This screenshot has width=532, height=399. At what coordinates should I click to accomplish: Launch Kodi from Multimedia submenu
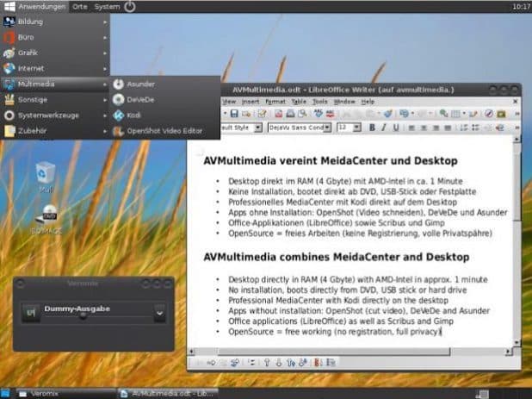pyautogui.click(x=164, y=115)
